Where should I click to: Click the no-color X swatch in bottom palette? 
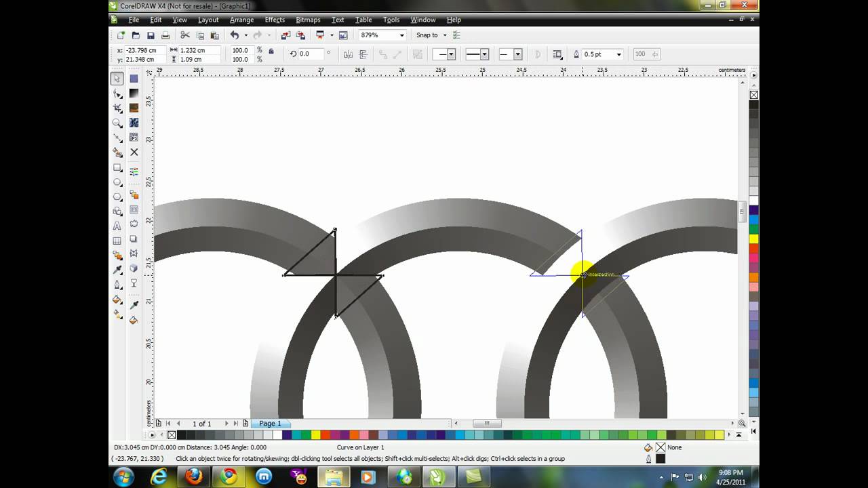pos(172,435)
